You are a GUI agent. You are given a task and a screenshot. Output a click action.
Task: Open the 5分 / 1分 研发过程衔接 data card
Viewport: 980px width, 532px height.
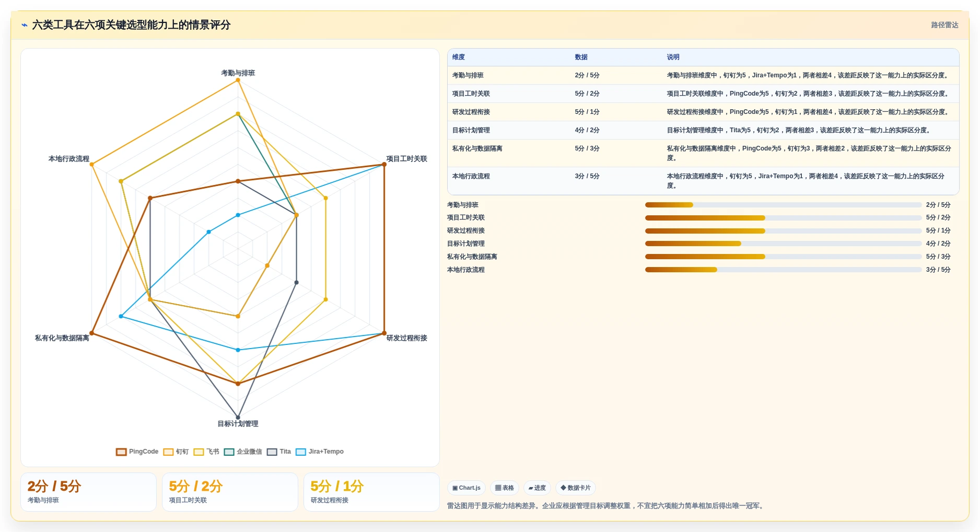[371, 492]
